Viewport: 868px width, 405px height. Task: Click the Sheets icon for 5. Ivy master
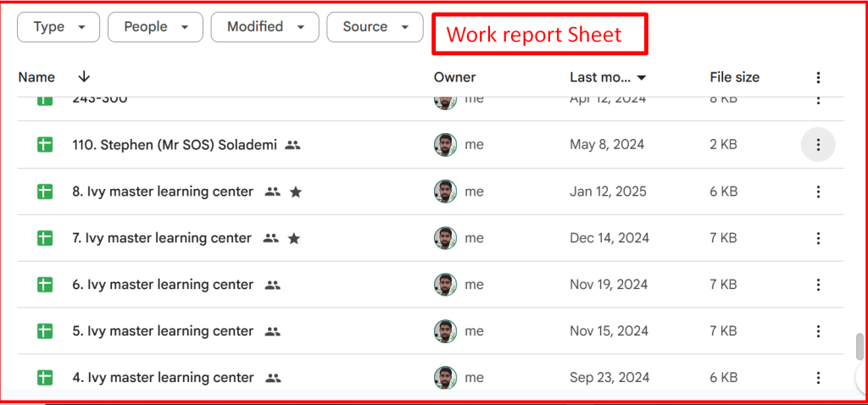point(45,331)
